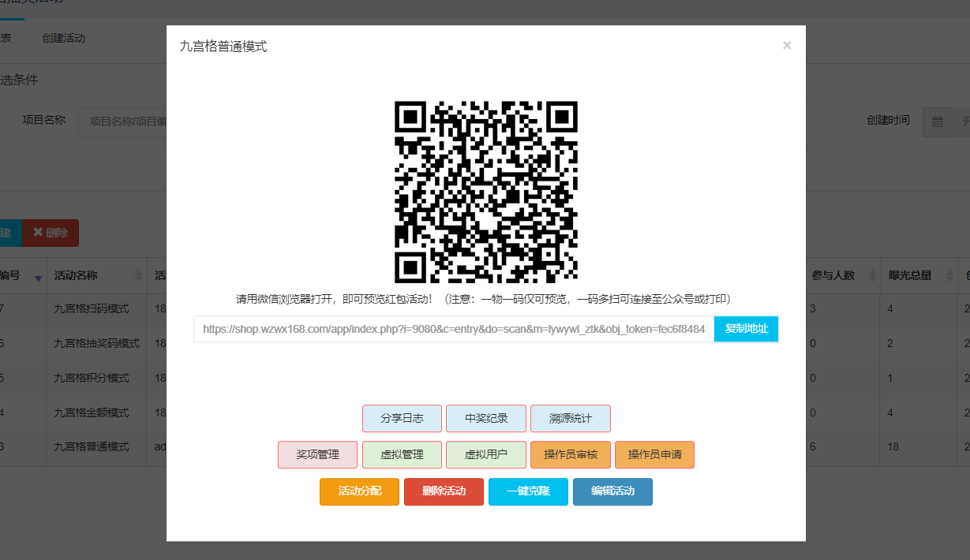Click the 复制地址 button

(x=747, y=329)
